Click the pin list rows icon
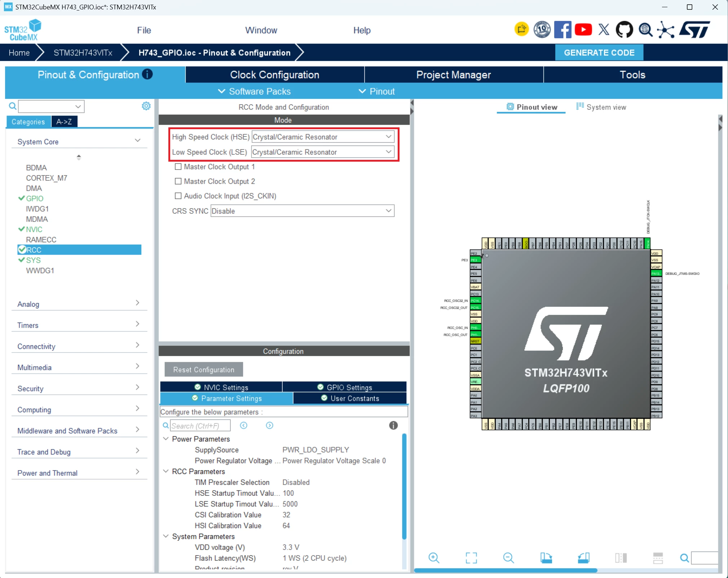 coord(658,558)
